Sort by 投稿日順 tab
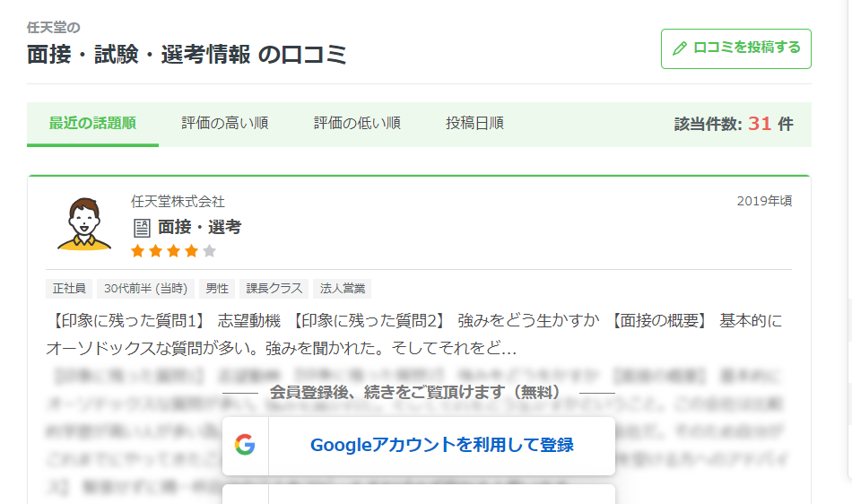Screen dimensions: 852x504 (x=475, y=124)
